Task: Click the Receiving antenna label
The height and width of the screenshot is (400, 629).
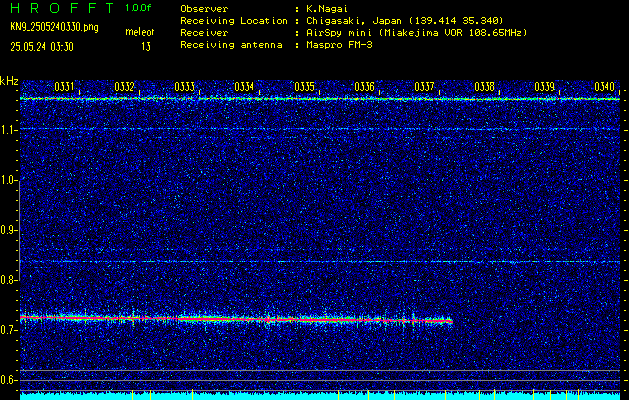Action: [231, 45]
